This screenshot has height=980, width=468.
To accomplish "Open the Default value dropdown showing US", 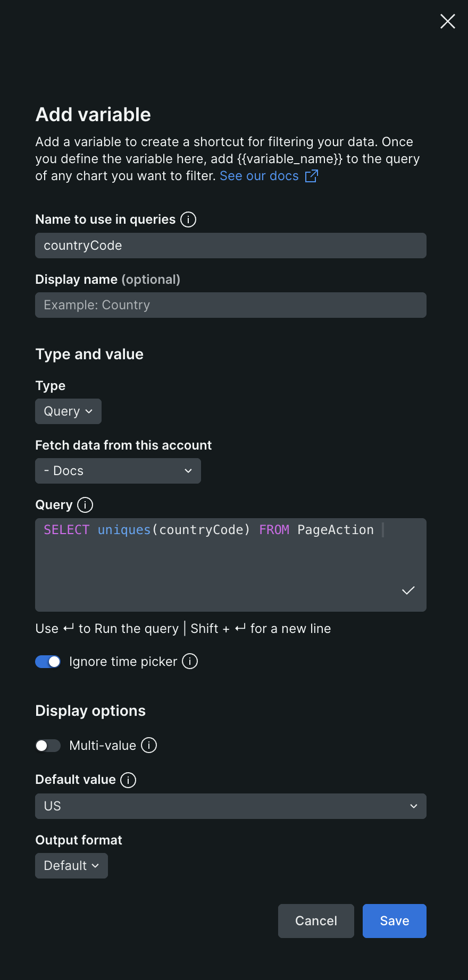I will coord(230,806).
